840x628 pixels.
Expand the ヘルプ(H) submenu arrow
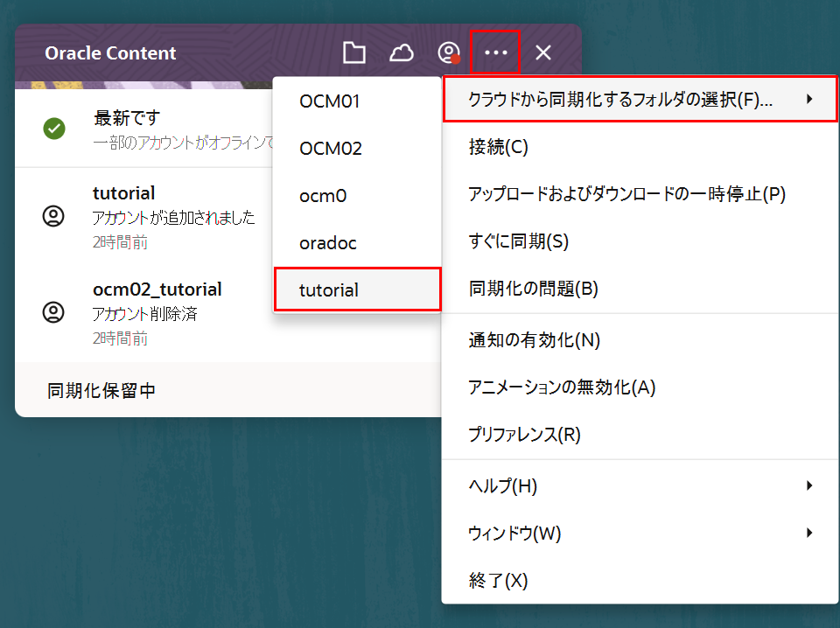click(x=809, y=485)
